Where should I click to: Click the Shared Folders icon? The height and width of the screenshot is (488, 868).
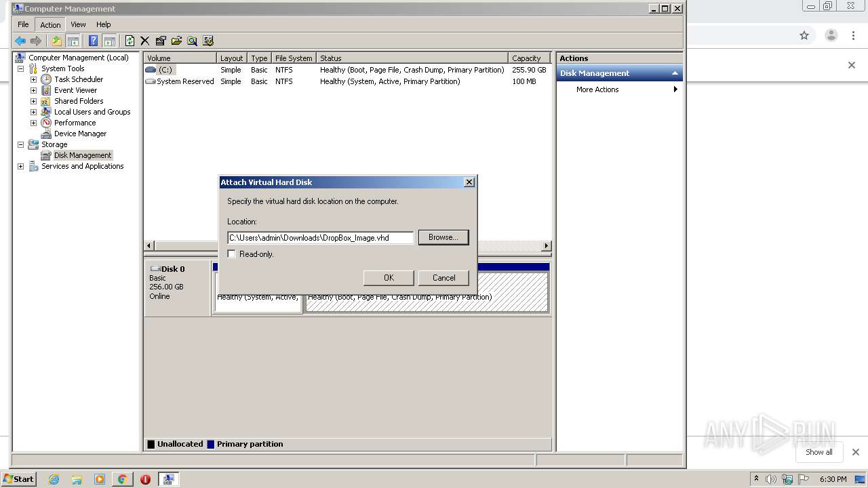coord(46,101)
